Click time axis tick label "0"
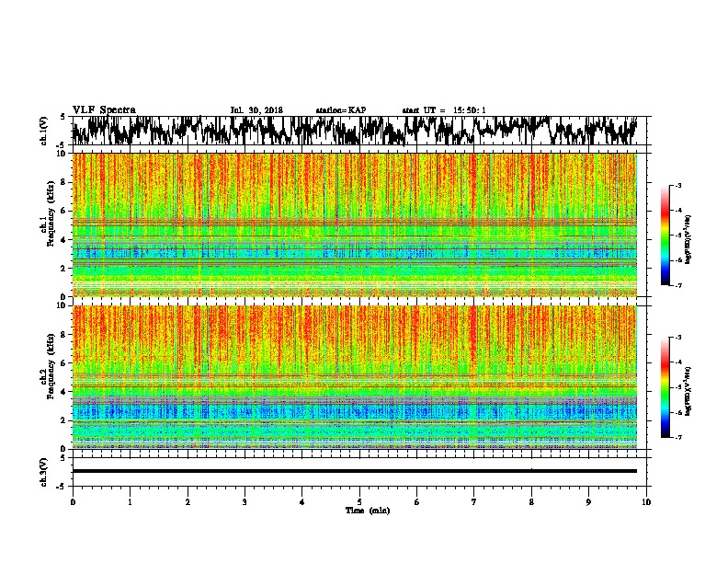 (73, 501)
